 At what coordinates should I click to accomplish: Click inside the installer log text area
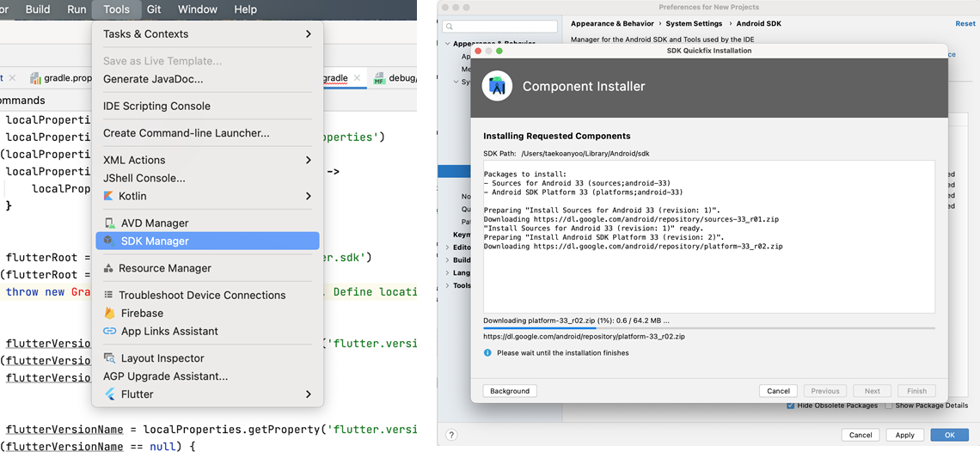[x=709, y=237]
